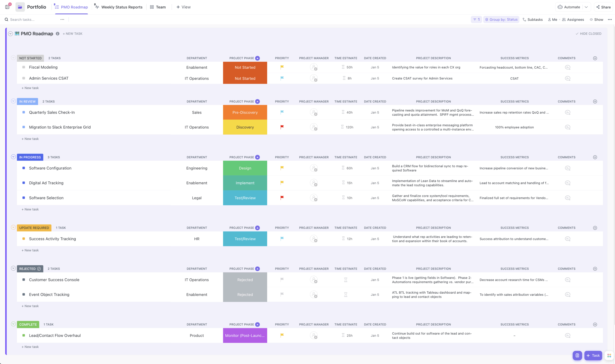Click the Assignees filter icon
The width and height of the screenshot is (615, 364).
click(564, 19)
